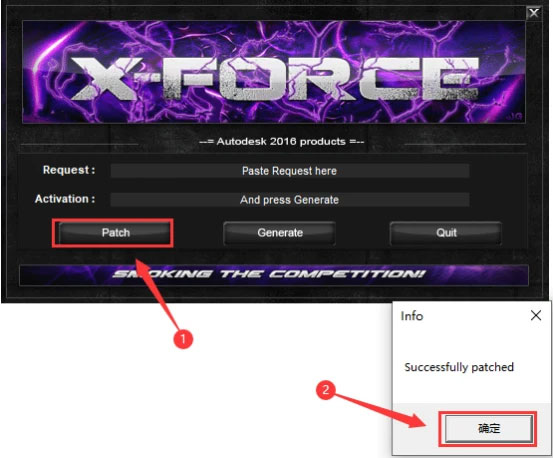The image size is (554, 458).
Task: Click the 'Smoking the Competition' bottom banner
Action: 274,275
